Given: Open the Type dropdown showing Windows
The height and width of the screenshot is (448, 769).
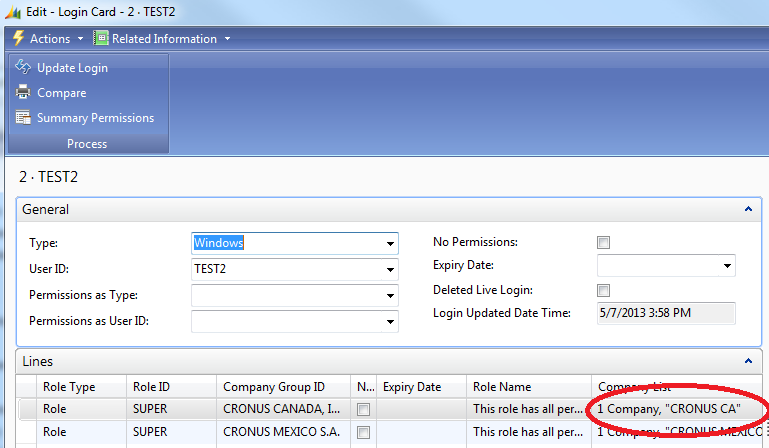Looking at the screenshot, I should point(389,243).
